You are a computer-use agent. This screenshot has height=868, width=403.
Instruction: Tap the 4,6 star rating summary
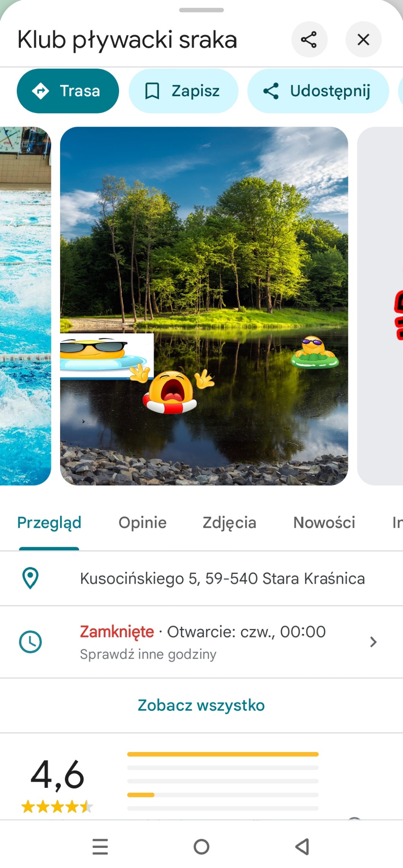pyautogui.click(x=57, y=785)
